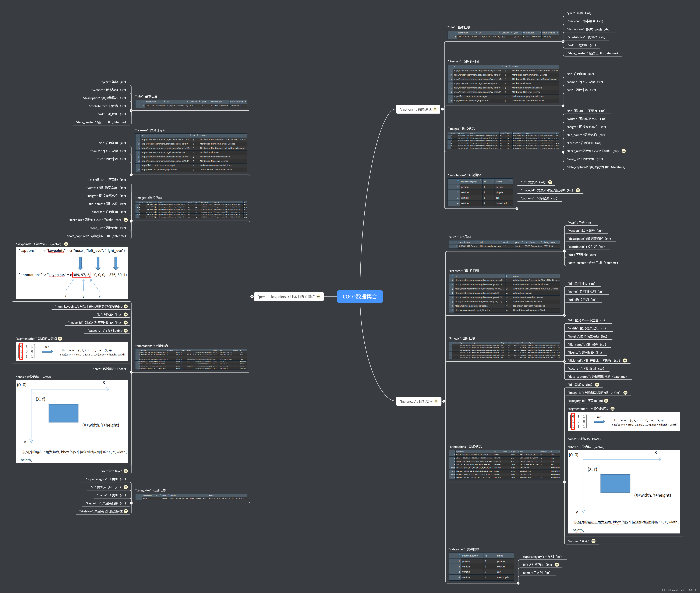
Task: Select instances branch "version": 版本编号 (str)
Action: pyautogui.click(x=585, y=231)
